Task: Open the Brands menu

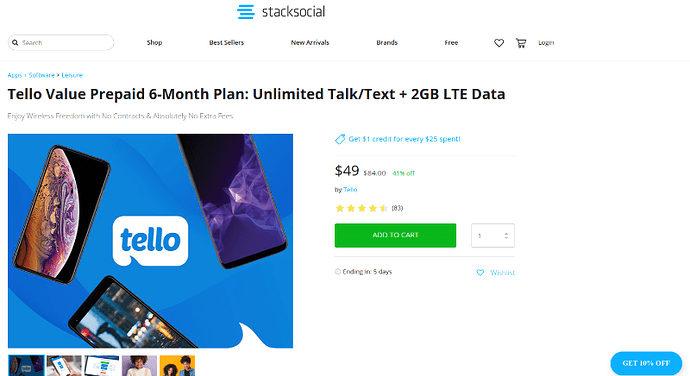Action: (387, 43)
